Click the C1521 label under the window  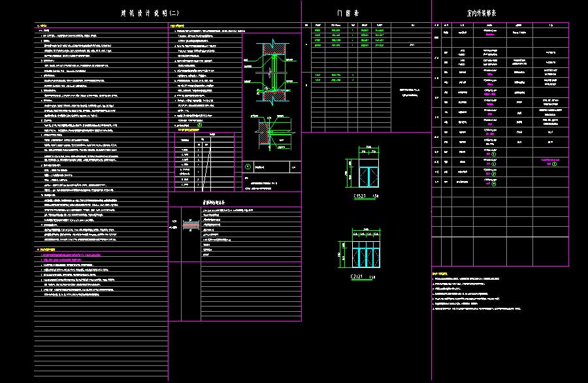point(361,196)
